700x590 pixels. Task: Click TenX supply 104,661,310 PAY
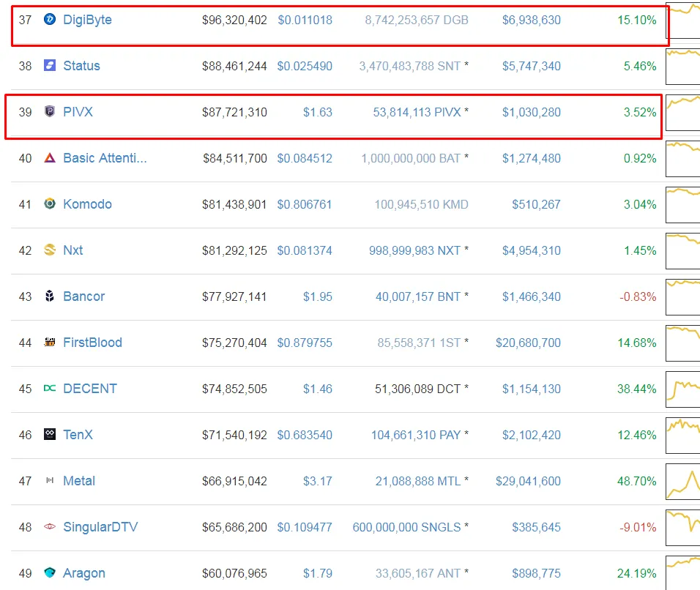[416, 435]
